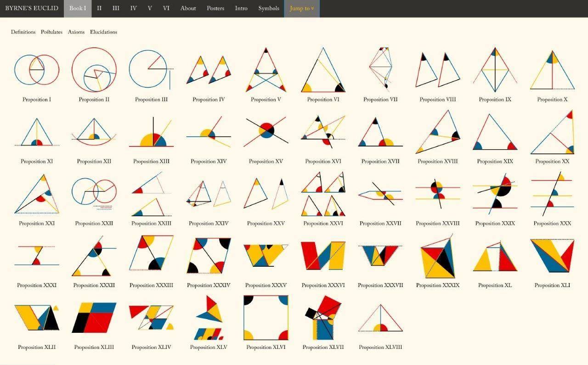The width and height of the screenshot is (588, 365).
Task: Click the Proposition VIII text label
Action: (438, 100)
